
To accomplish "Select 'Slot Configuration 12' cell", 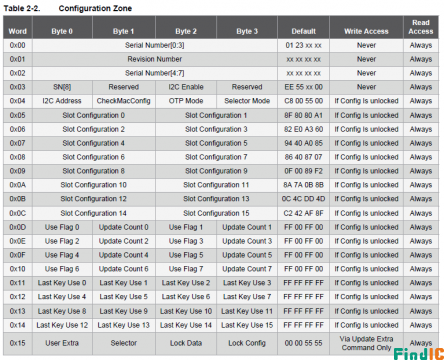I will tap(94, 199).
